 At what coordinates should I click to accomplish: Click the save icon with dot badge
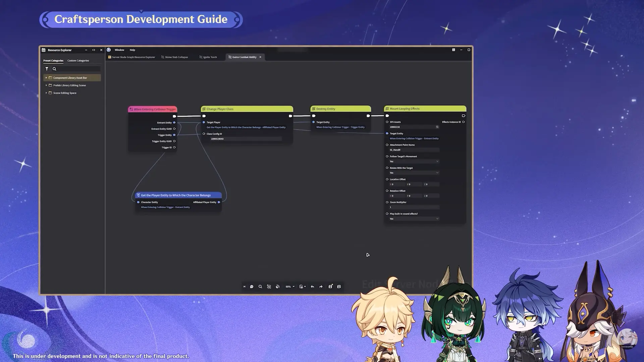tap(330, 286)
